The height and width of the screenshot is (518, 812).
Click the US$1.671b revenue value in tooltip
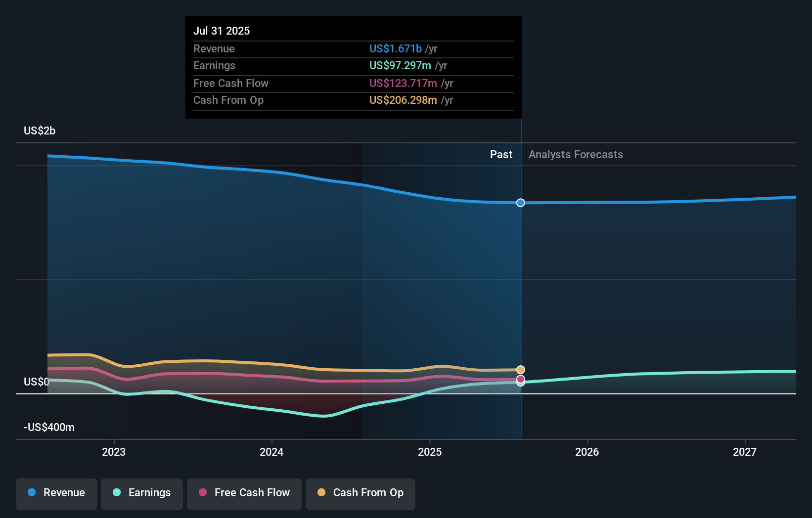pyautogui.click(x=396, y=49)
